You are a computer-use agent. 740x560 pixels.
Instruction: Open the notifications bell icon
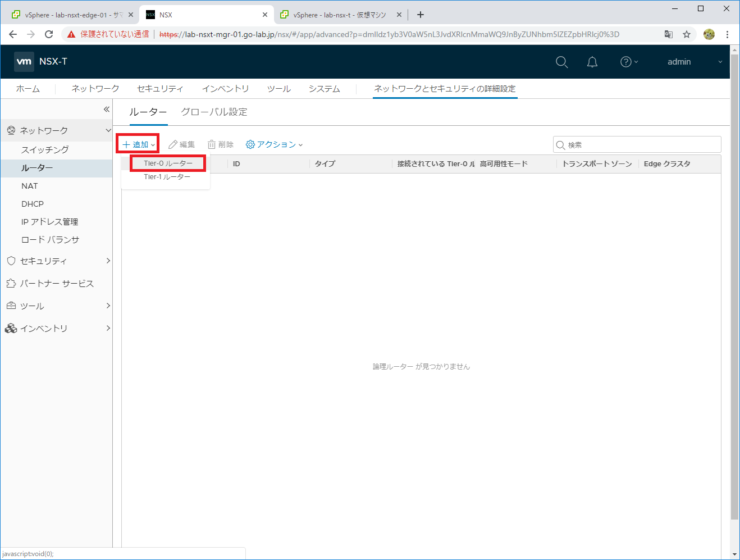[592, 62]
